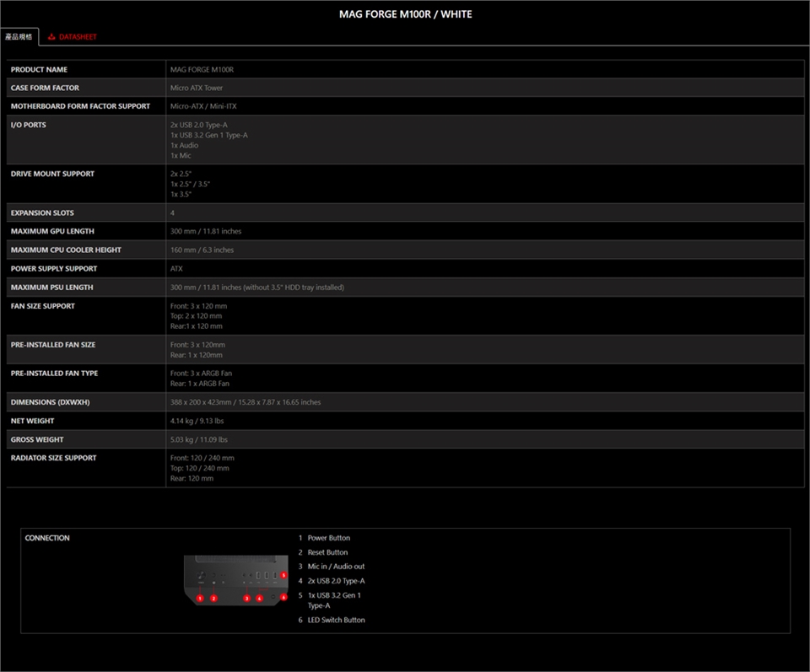Click the case I/O panel connection diagram

[x=236, y=579]
